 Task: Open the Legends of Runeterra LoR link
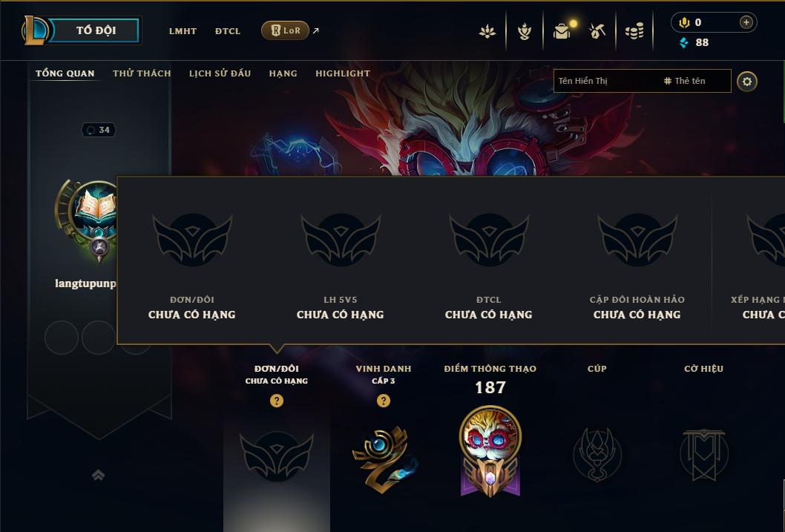(x=286, y=30)
